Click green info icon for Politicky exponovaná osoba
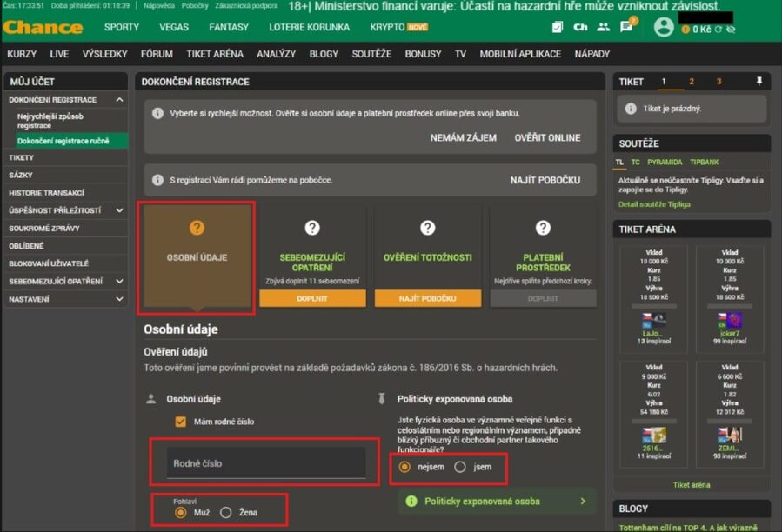 [411, 501]
